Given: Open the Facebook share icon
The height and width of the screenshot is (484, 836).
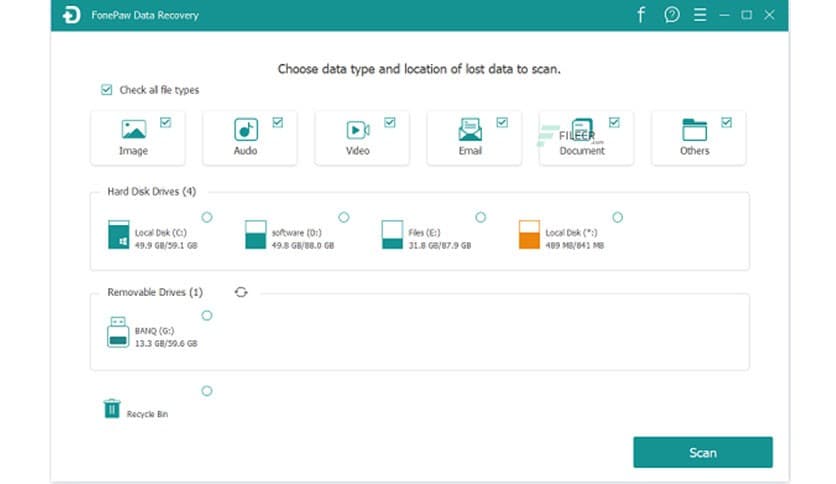Looking at the screenshot, I should pos(641,14).
